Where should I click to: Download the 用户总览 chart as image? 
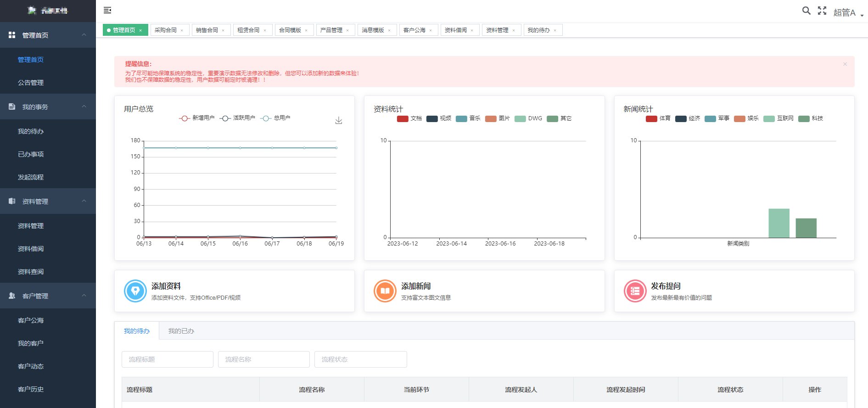pos(339,120)
